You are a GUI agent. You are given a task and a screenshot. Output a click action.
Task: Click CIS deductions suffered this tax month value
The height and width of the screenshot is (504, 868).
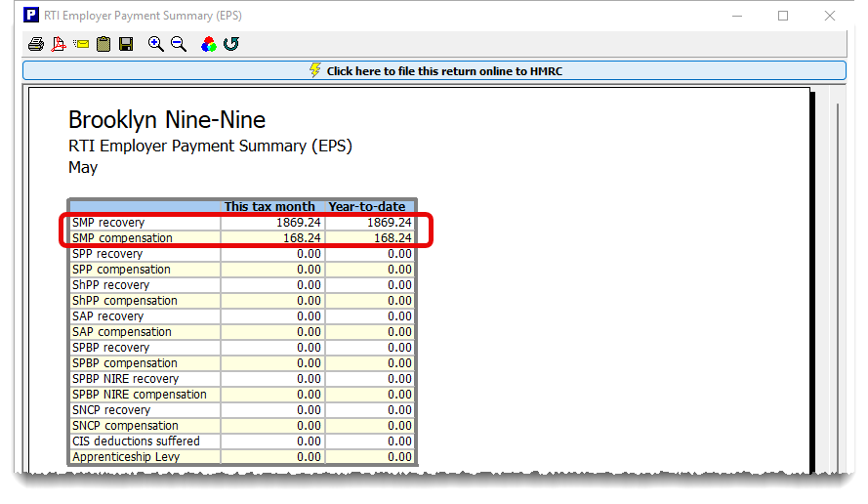(309, 441)
